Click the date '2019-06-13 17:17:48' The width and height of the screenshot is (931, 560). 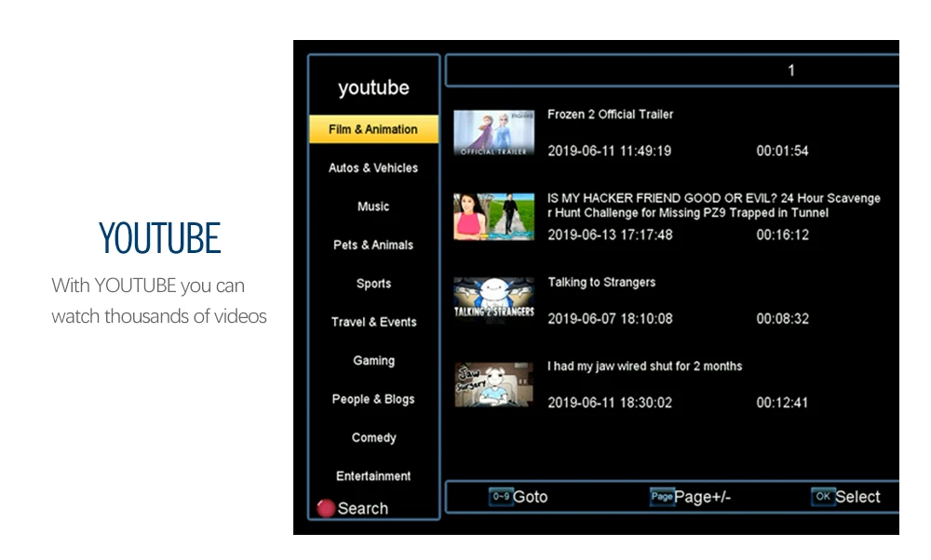610,235
